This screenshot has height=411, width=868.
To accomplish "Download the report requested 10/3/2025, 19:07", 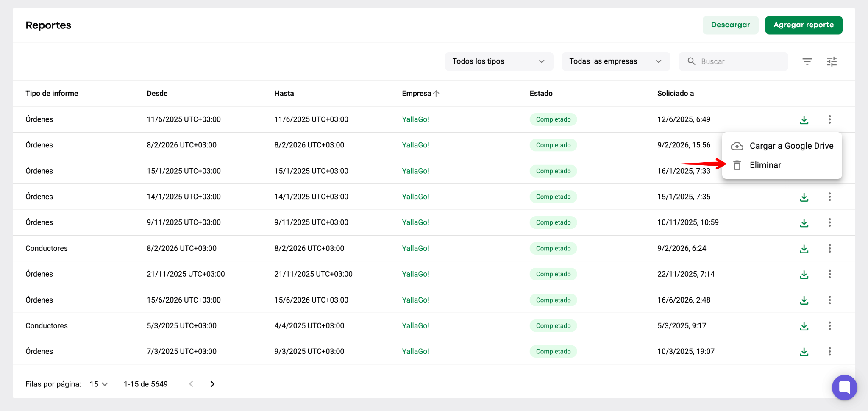I will 804,352.
